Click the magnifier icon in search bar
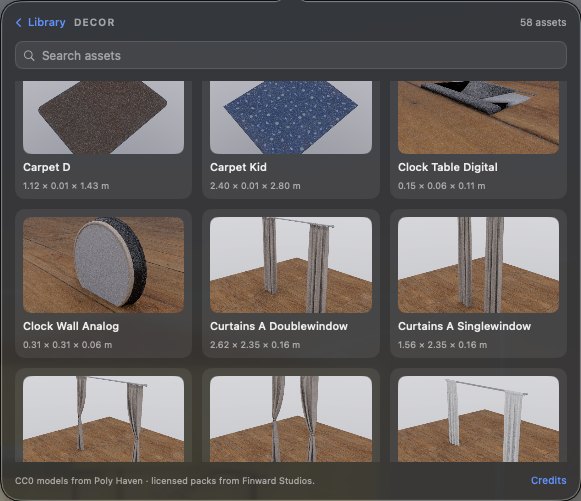Viewport: 581px width, 501px height. point(29,56)
